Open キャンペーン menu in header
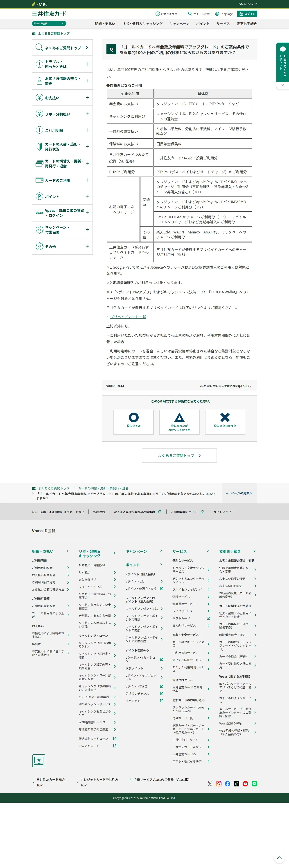Image resolution: width=289 pixels, height=868 pixels. (179, 24)
